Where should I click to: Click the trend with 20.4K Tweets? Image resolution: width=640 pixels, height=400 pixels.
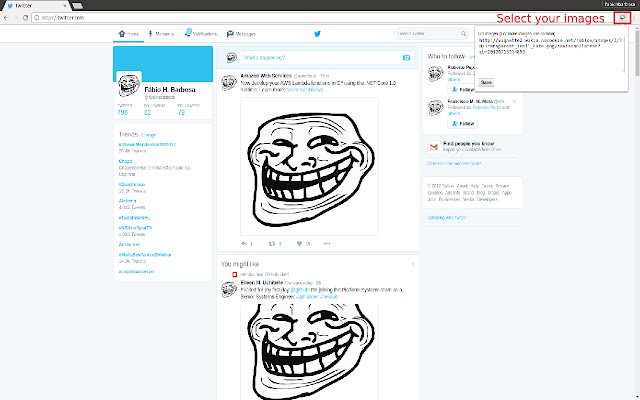tap(147, 144)
